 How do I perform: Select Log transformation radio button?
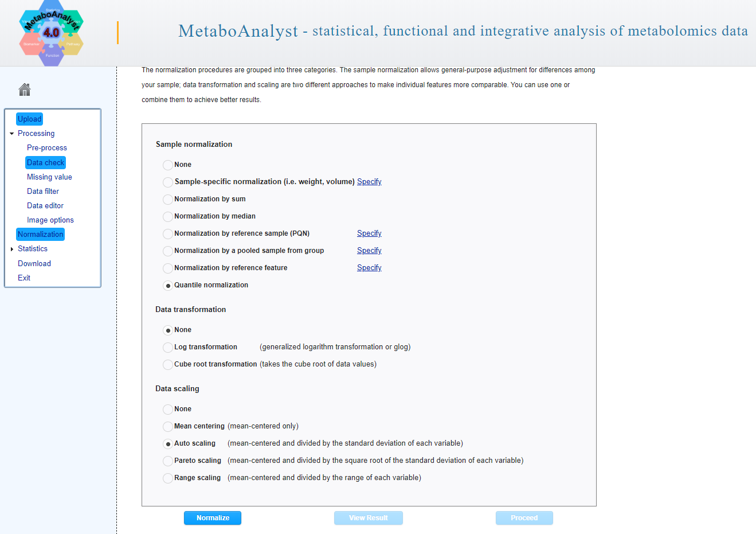coord(168,348)
